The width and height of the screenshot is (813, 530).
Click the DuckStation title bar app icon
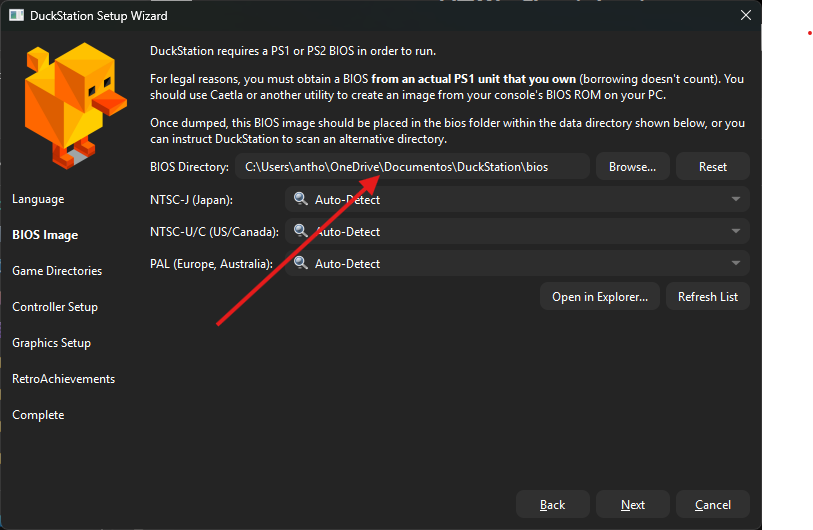pyautogui.click(x=14, y=16)
